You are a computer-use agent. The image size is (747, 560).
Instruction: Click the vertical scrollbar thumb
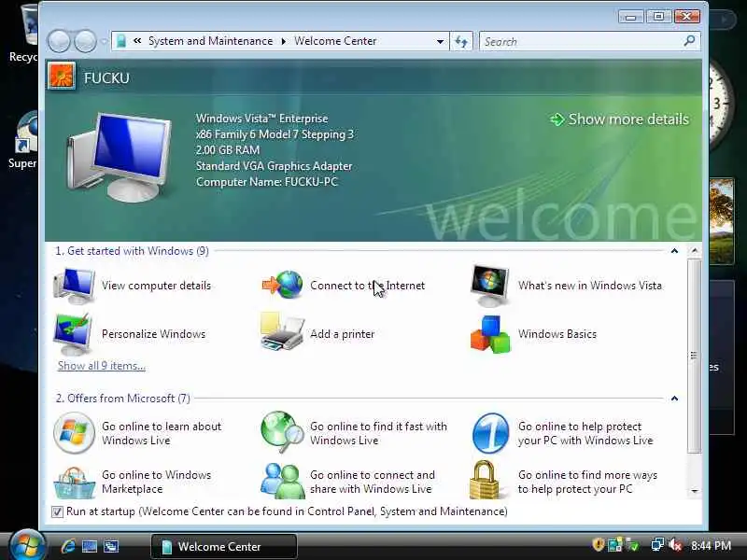pos(695,356)
